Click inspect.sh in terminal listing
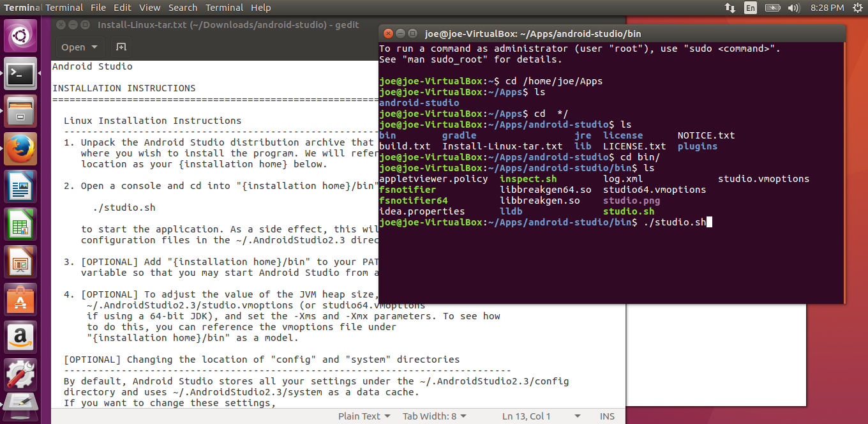The width and height of the screenshot is (868, 424). coord(528,179)
